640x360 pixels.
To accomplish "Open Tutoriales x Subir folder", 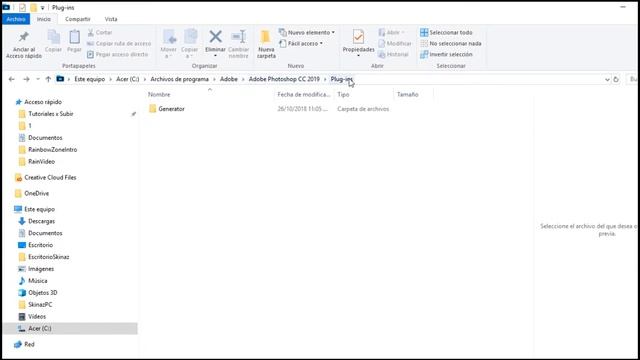I will (51, 114).
